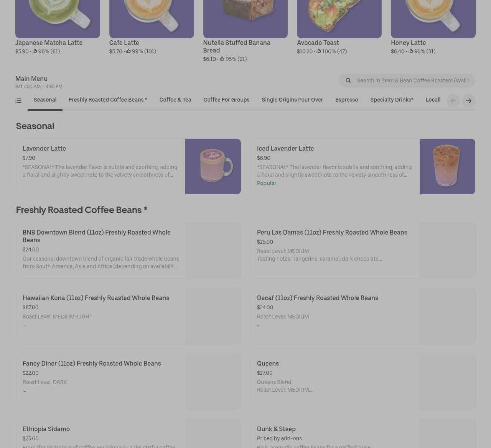
Task: Open Iced Lavender Latte photo
Action: coord(447,166)
